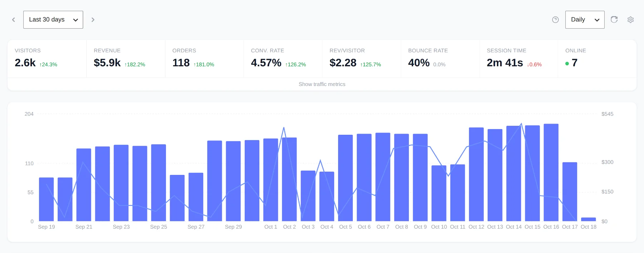Image resolution: width=644 pixels, height=253 pixels.
Task: Click the Sep 19 bar in chart
Action: click(47, 199)
